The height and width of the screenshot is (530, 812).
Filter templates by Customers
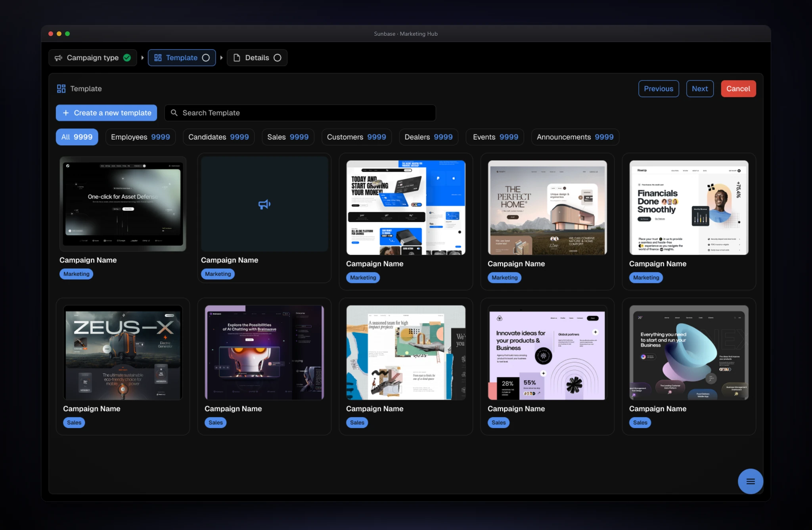tap(356, 137)
